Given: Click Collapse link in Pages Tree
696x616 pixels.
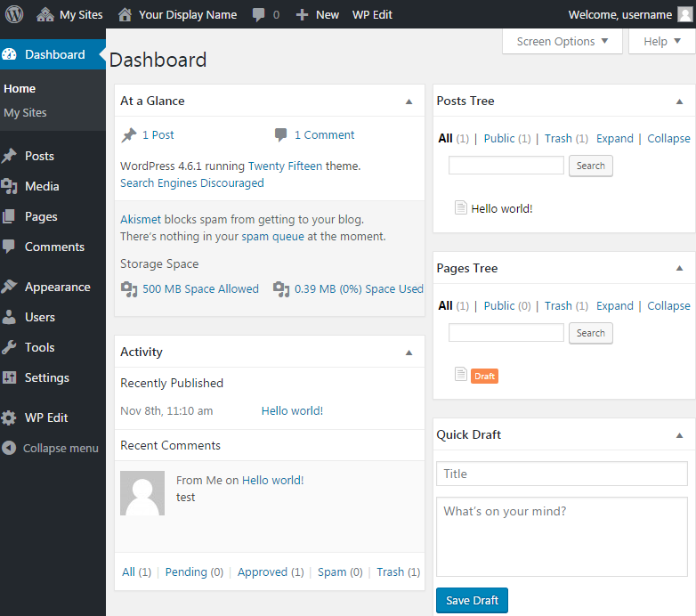Looking at the screenshot, I should point(668,306).
